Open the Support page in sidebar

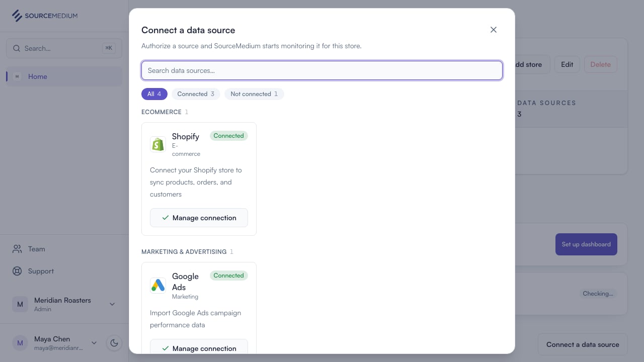[64, 271]
